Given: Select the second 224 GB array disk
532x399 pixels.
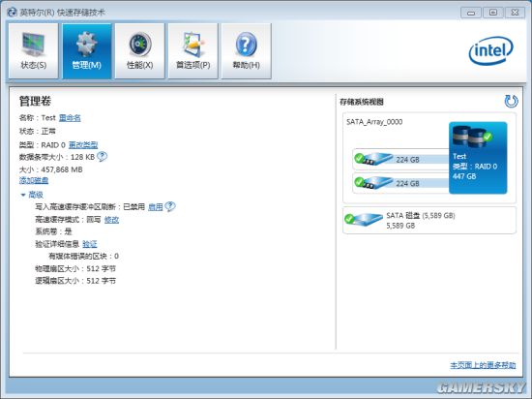Looking at the screenshot, I should pos(401,183).
